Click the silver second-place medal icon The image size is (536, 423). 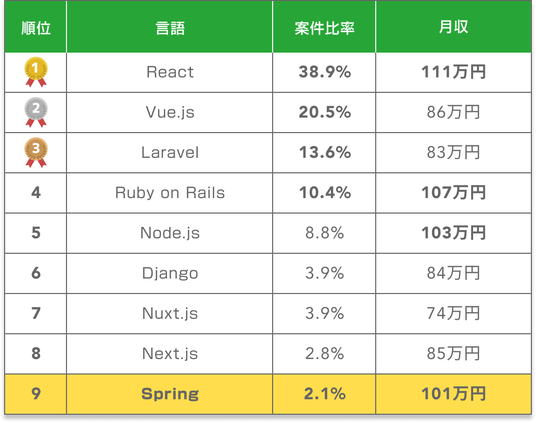[x=36, y=112]
